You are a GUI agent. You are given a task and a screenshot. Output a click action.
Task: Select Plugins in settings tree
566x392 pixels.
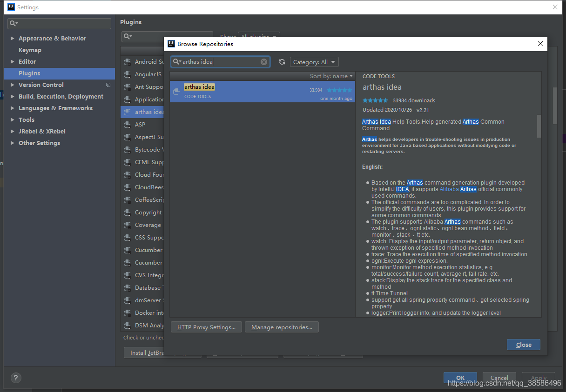coord(59,73)
